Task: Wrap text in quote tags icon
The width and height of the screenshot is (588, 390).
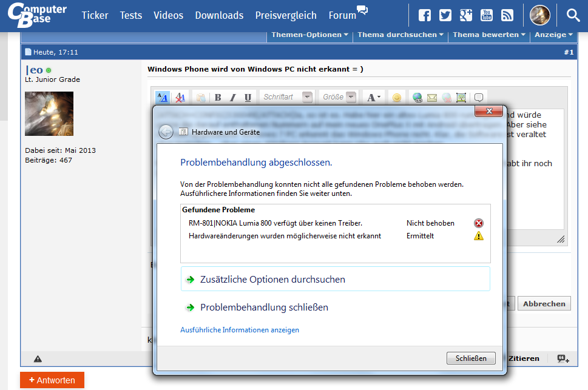Action: [479, 98]
